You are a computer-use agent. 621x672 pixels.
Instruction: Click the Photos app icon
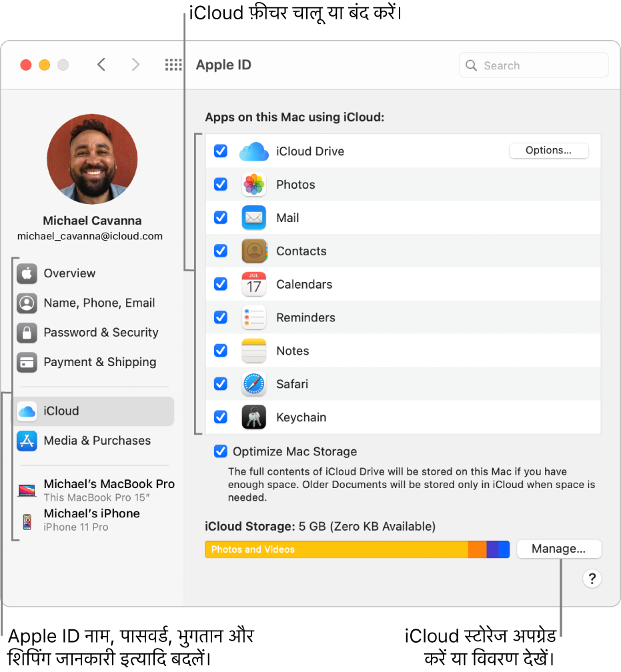tap(254, 185)
